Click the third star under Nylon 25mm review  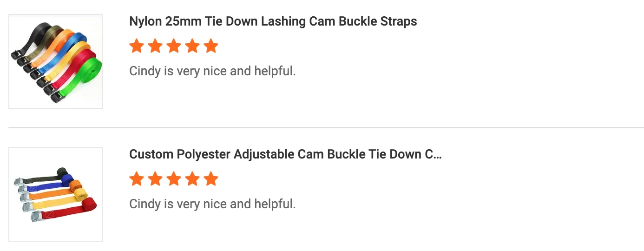click(x=174, y=46)
